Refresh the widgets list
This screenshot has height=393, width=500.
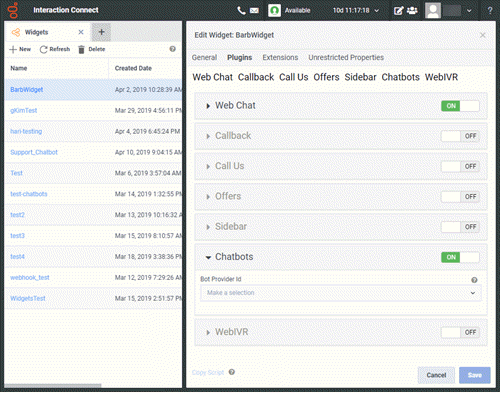click(55, 49)
